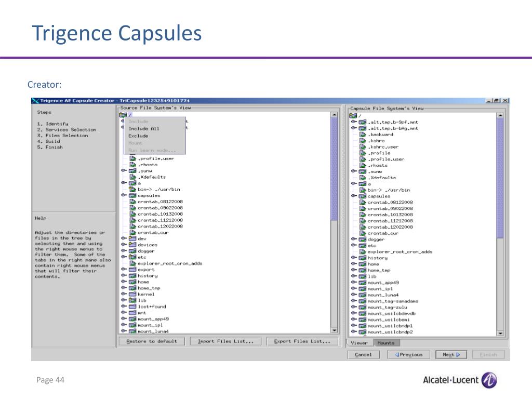Click the dev folder icon in Source view
This screenshot has width=532, height=399.
click(x=132, y=238)
